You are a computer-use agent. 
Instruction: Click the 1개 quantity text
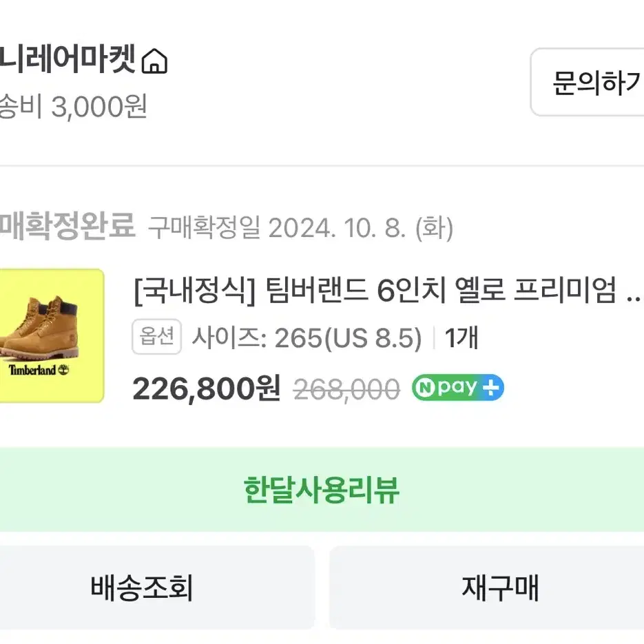[461, 337]
